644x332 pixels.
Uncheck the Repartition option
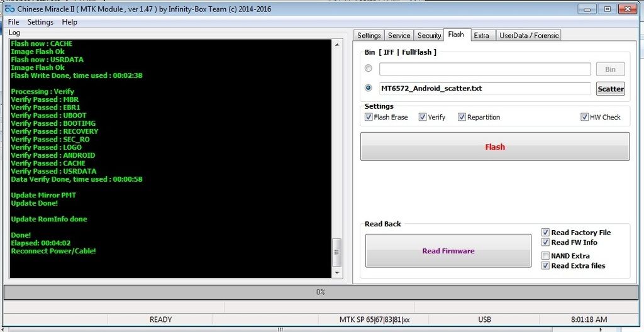click(462, 117)
